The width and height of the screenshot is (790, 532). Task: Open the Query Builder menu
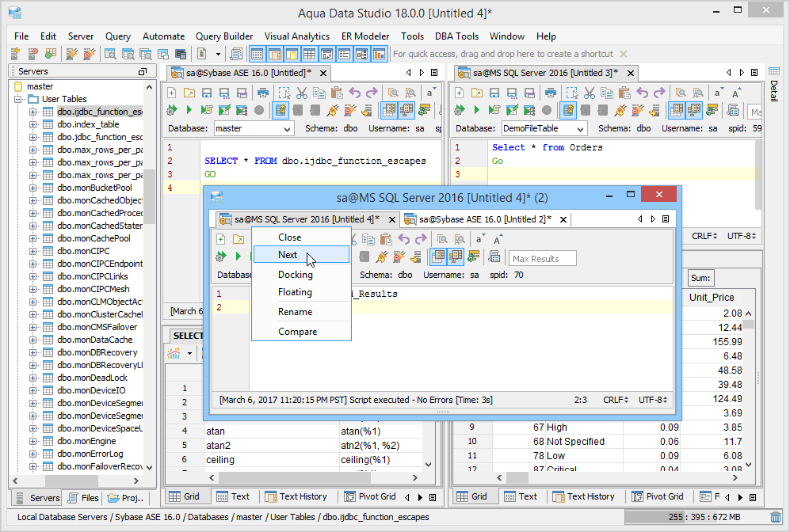tap(224, 36)
